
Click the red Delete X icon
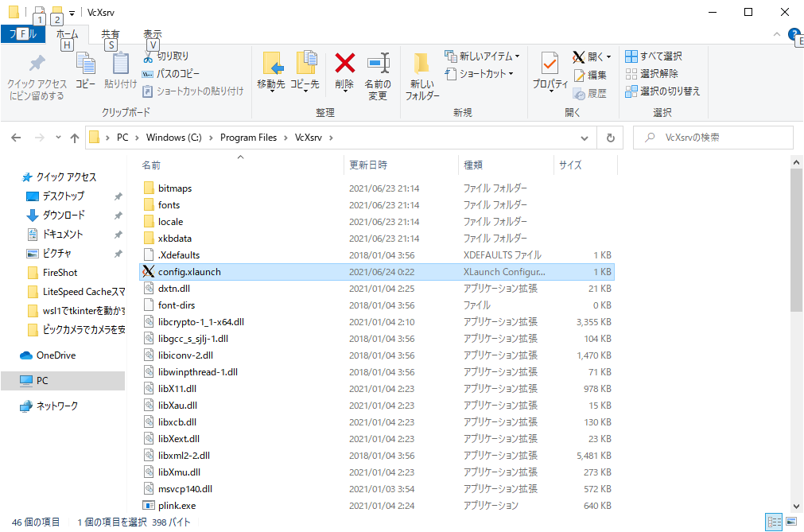[x=344, y=64]
